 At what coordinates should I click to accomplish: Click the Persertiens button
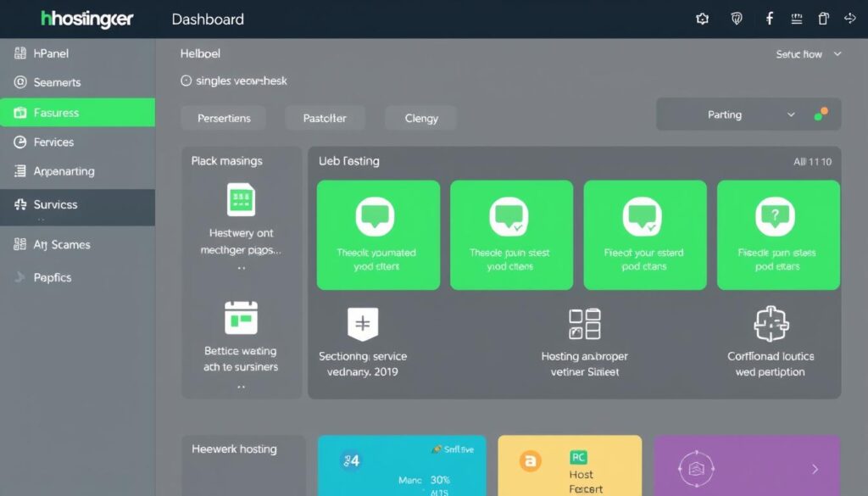pyautogui.click(x=224, y=118)
